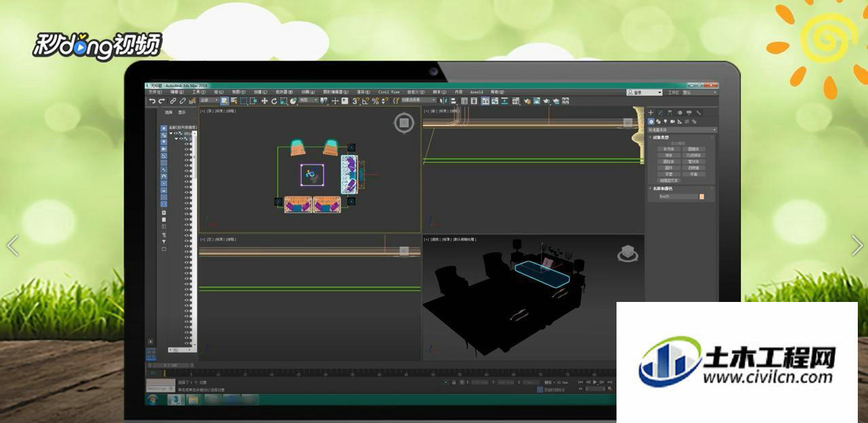Screen dimensions: 868x423
Task: Open the Align tool
Action: (453, 101)
